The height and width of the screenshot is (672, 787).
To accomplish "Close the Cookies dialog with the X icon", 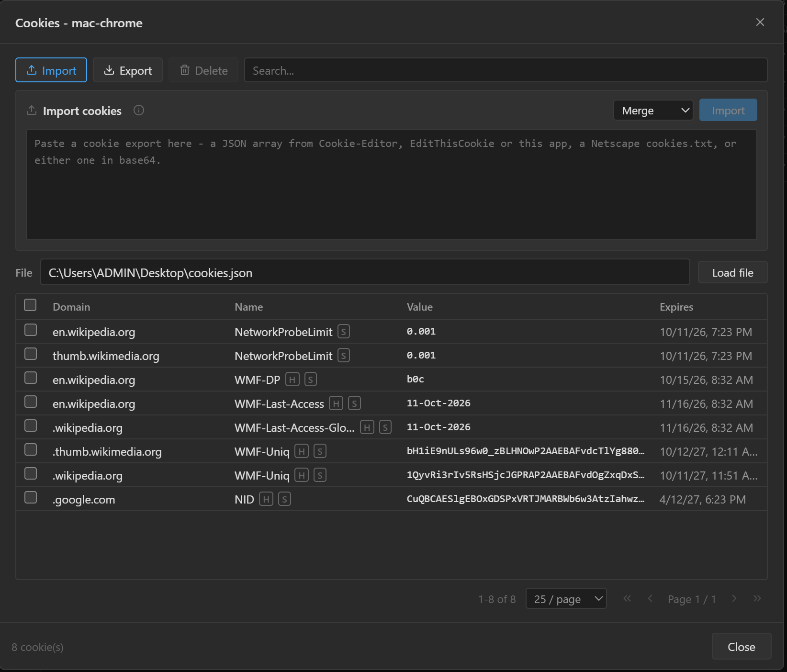I will pyautogui.click(x=760, y=22).
